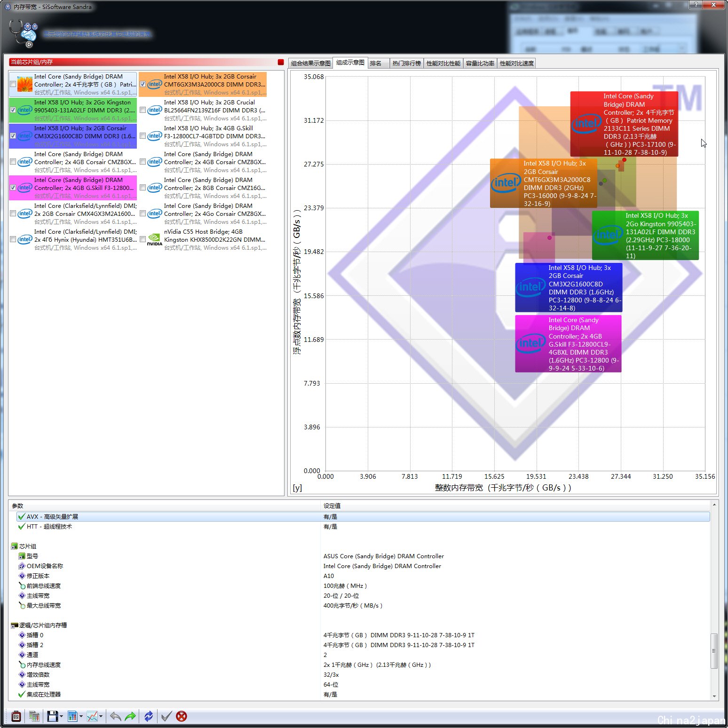Click the ASUS Core (Sandy Bridge) DRAM Controller value
This screenshot has width=728, height=728.
384,556
